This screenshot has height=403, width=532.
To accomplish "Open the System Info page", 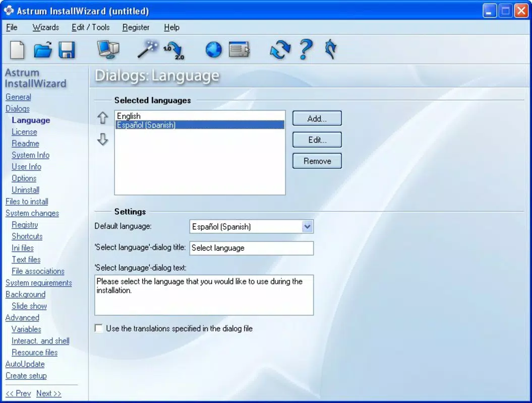I will coord(31,155).
